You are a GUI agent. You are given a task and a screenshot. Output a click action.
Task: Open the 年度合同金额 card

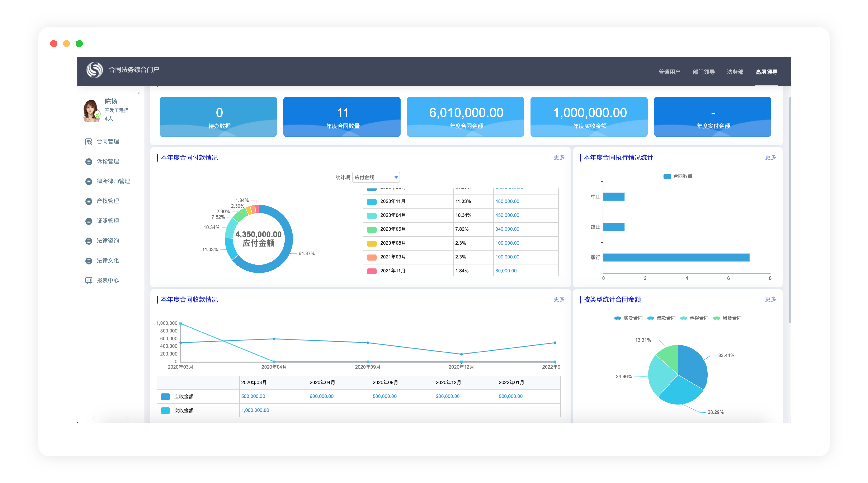click(465, 117)
